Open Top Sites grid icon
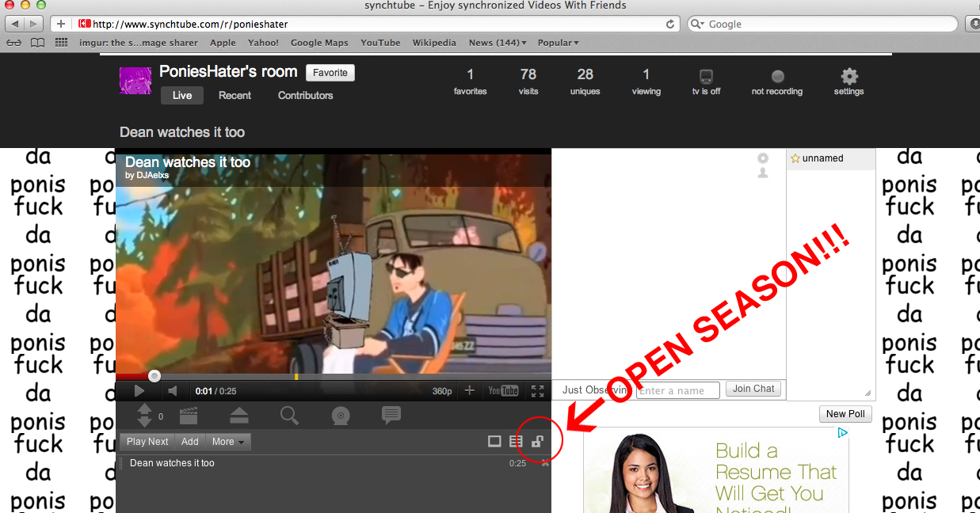Screen dimensions: 980x513 pyautogui.click(x=61, y=43)
